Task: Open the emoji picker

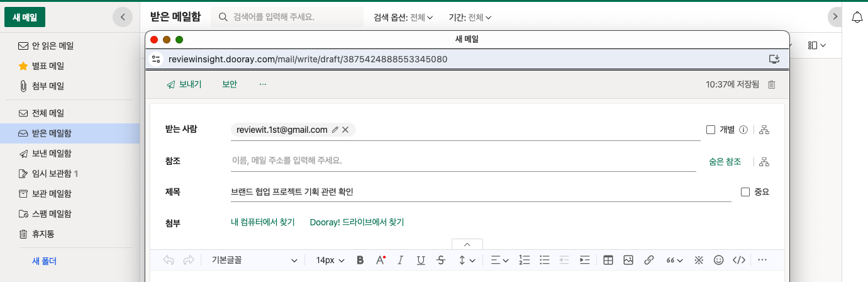Action: (718, 260)
